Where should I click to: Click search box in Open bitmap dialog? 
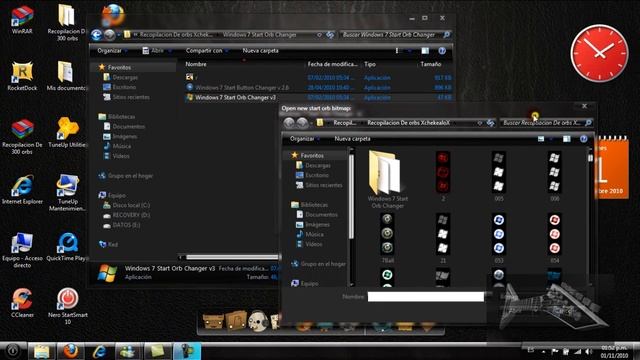click(x=546, y=122)
